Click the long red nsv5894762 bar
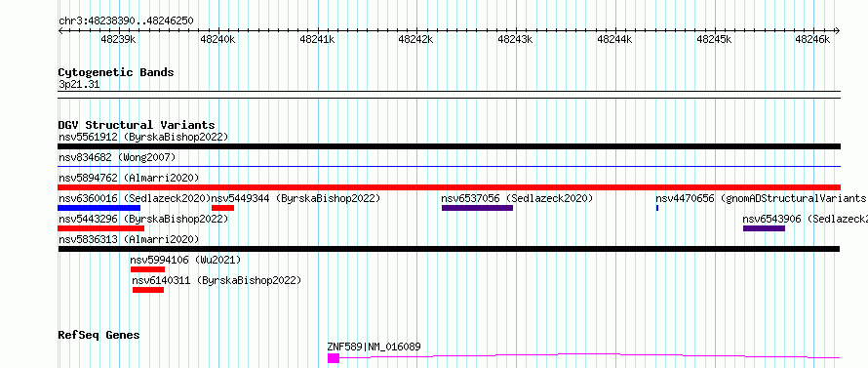The height and width of the screenshot is (368, 868). tap(449, 187)
